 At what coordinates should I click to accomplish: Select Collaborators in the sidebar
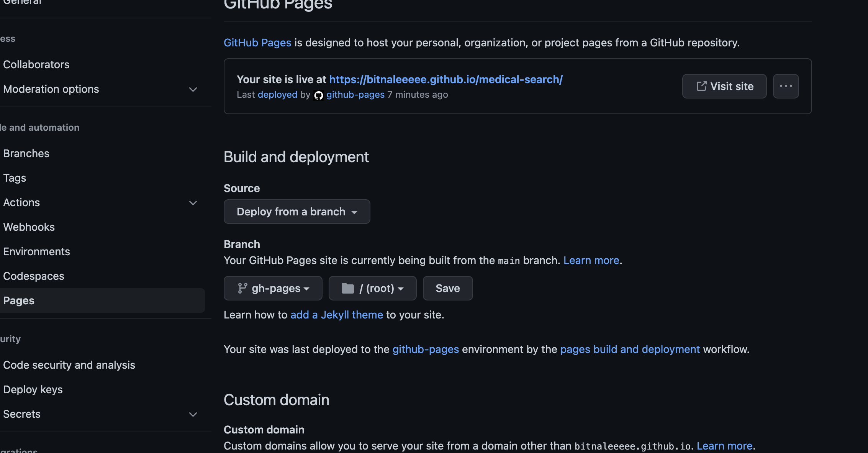(36, 64)
